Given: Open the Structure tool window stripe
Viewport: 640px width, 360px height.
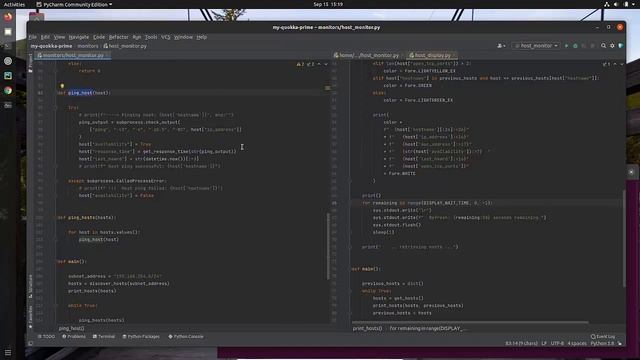Looking at the screenshot, I should [x=30, y=286].
